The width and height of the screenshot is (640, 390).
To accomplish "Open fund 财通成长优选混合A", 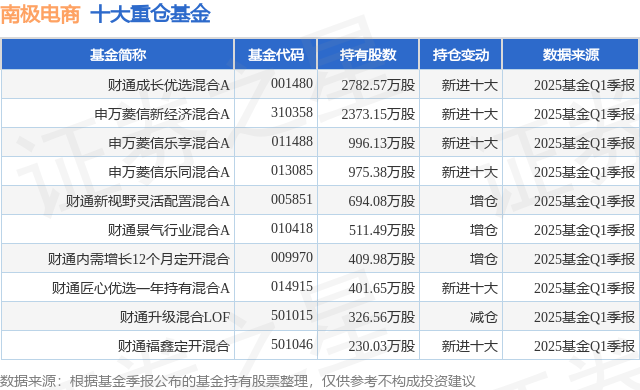I will click(169, 85).
